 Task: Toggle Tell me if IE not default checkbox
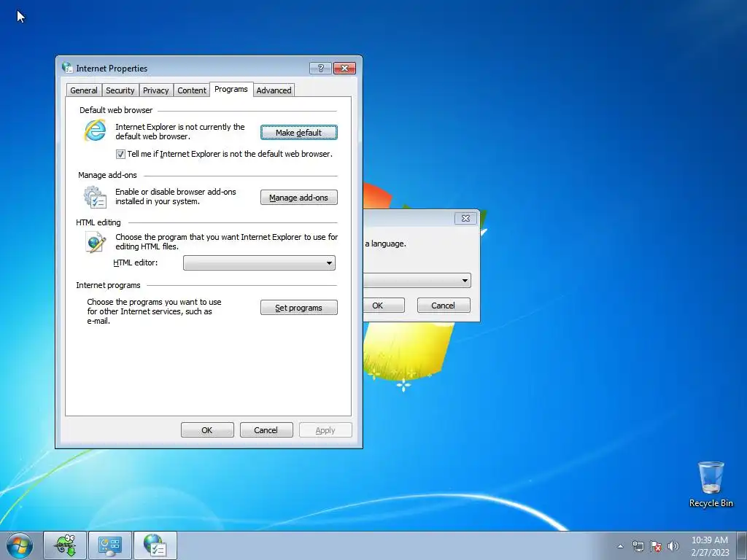coord(120,155)
